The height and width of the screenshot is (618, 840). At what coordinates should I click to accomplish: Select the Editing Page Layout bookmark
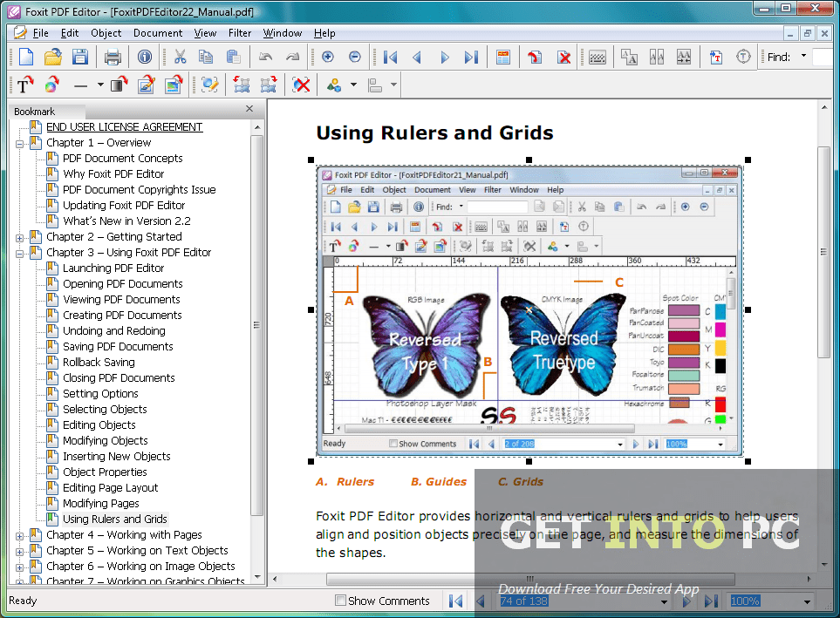(x=111, y=488)
